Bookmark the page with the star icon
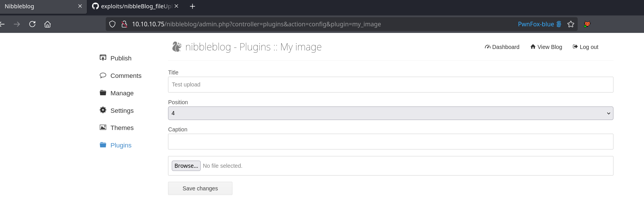The width and height of the screenshot is (644, 211). point(571,24)
